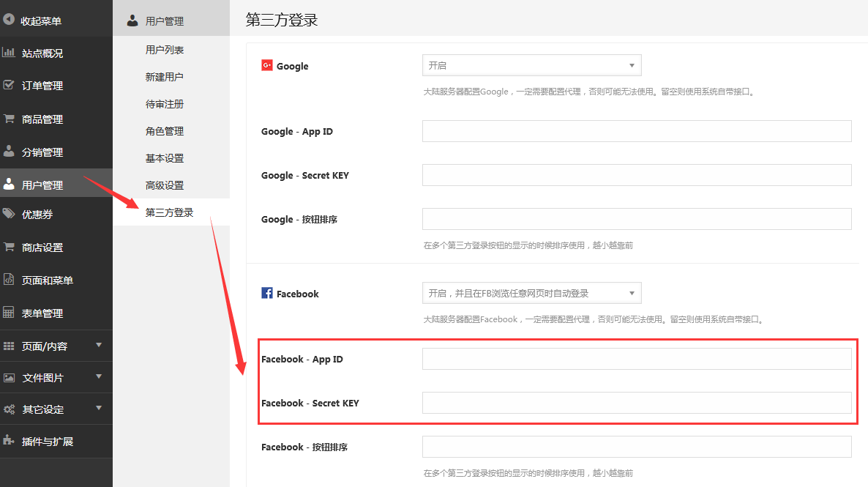Open 新建用户 submenu link
The image size is (868, 487).
tap(165, 77)
